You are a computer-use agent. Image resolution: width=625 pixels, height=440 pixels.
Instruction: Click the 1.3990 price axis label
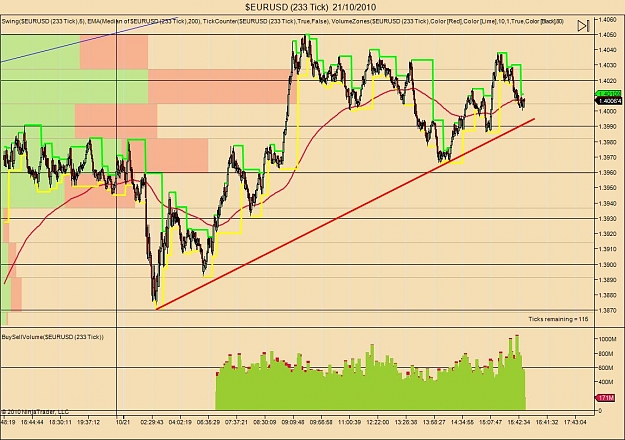607,127
